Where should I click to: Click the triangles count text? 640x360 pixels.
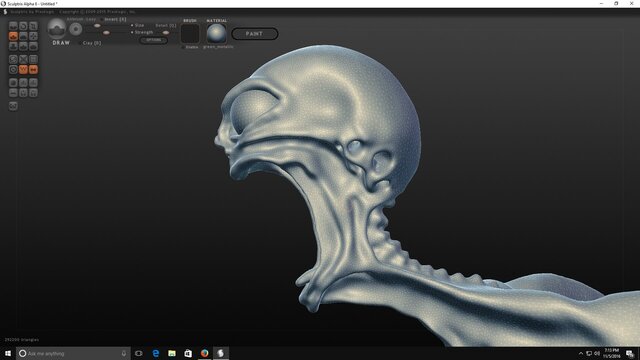click(x=22, y=340)
